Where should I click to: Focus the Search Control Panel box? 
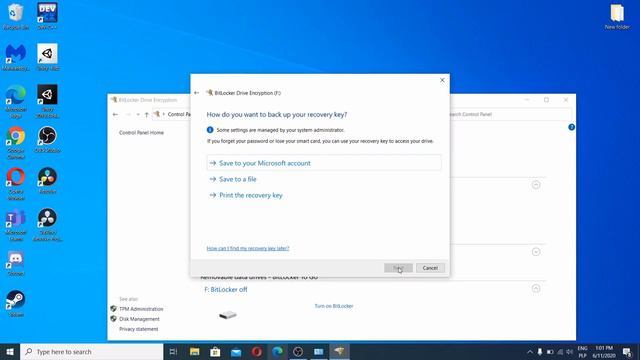coord(510,114)
